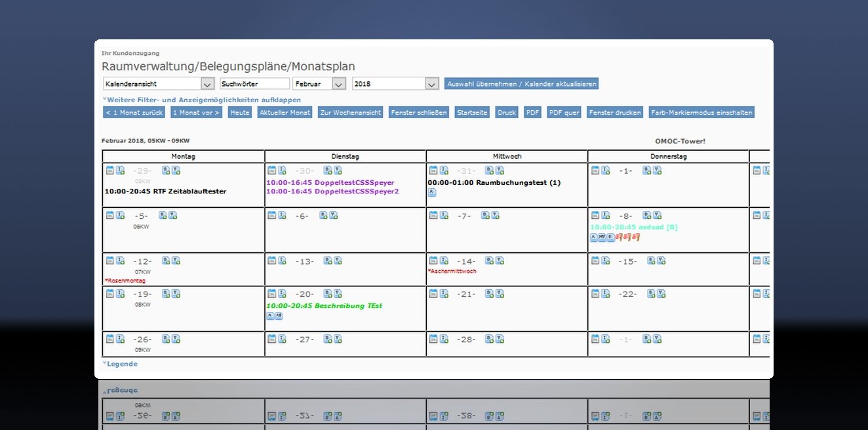Click the first Fenster schließen button
Screen dimensions: 868x430
pyautogui.click(x=419, y=113)
